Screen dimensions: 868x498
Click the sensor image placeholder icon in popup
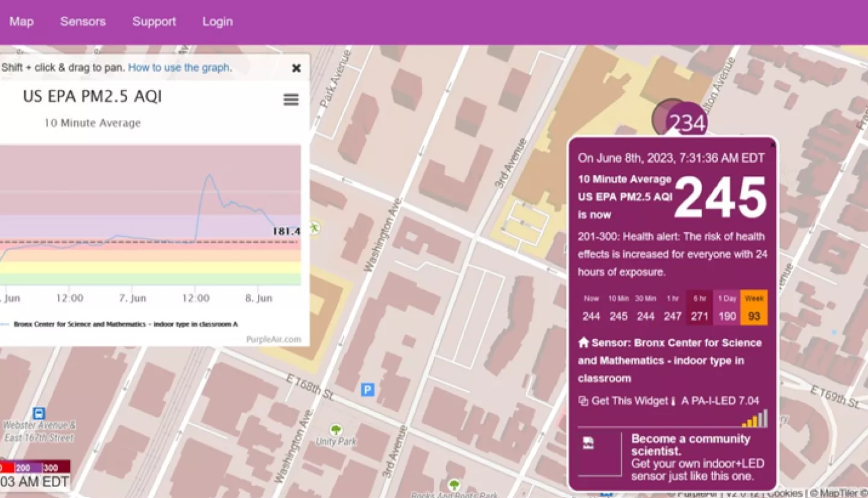(x=588, y=444)
